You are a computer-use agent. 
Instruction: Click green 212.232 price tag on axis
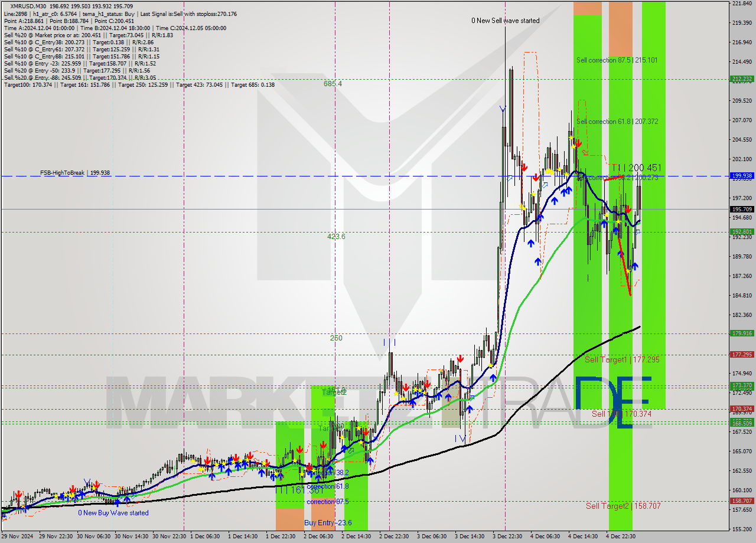[742, 78]
